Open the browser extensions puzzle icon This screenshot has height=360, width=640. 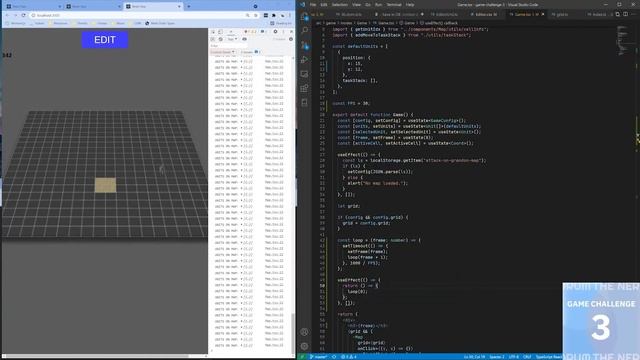273,15
